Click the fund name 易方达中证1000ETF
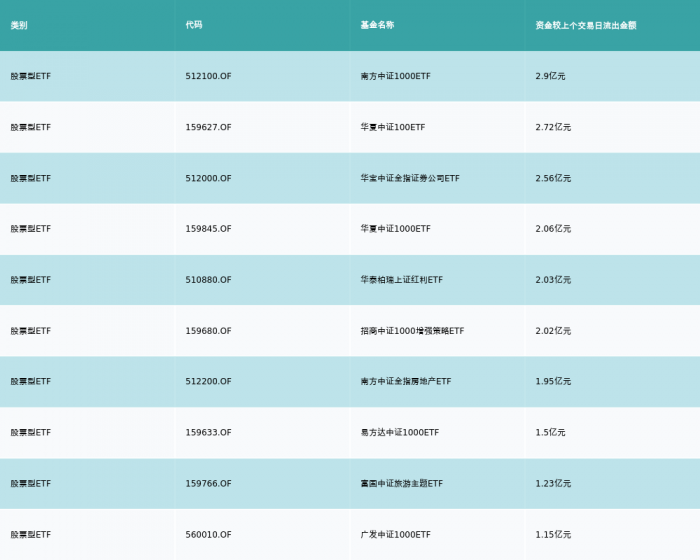 point(400,432)
